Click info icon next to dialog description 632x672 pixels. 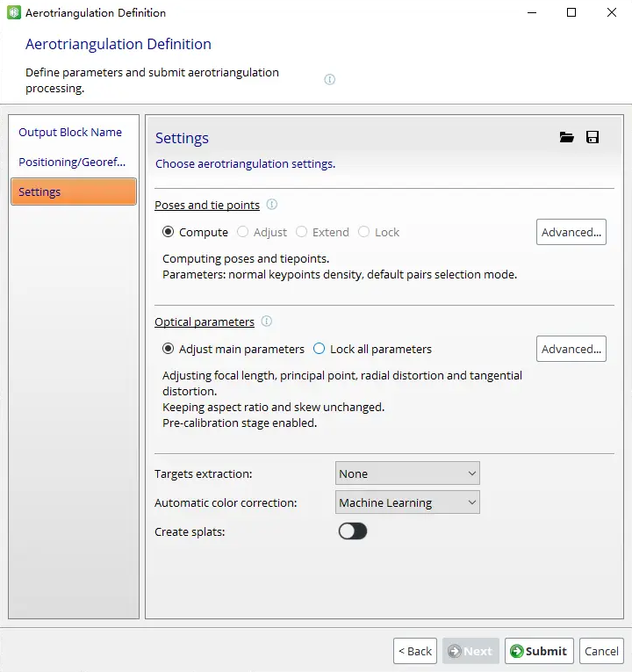(330, 79)
